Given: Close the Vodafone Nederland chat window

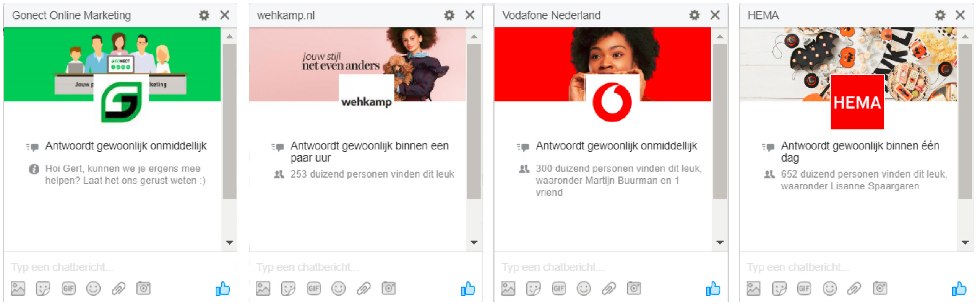Looking at the screenshot, I should (x=715, y=15).
